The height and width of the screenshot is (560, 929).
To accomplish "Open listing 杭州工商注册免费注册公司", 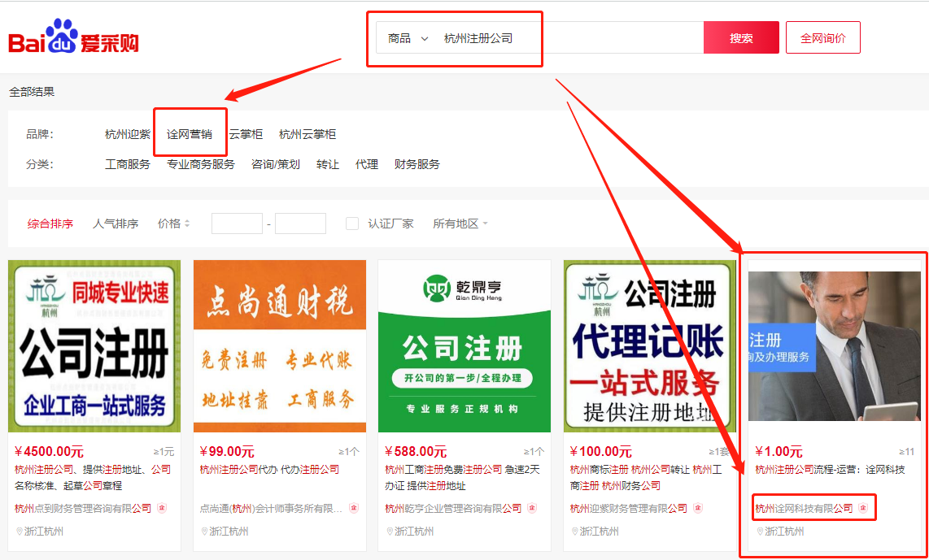I will (463, 478).
